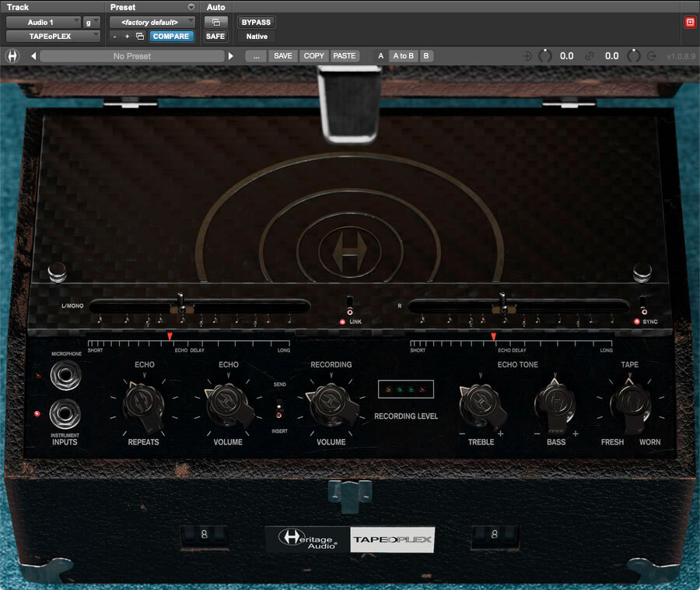Click the previous preset arrow
700x590 pixels.
(x=32, y=55)
